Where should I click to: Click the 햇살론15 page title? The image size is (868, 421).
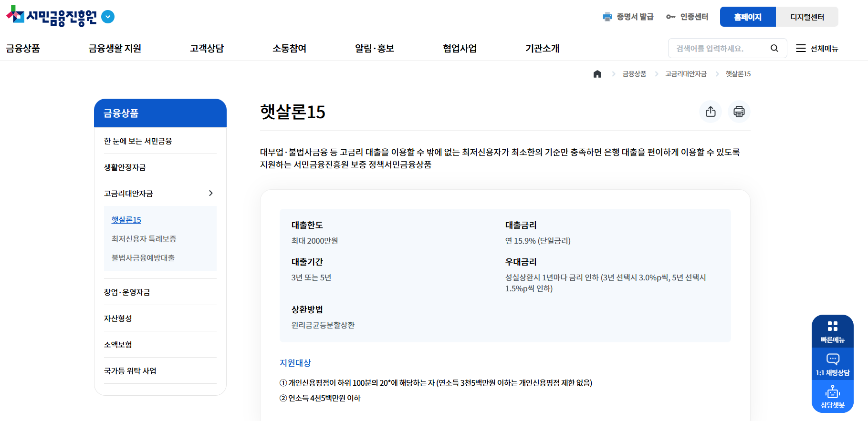(x=293, y=112)
